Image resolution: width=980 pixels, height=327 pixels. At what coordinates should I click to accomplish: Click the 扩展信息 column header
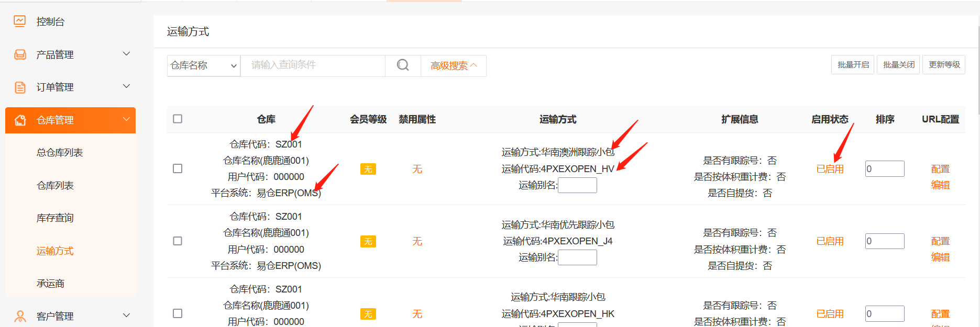click(740, 119)
